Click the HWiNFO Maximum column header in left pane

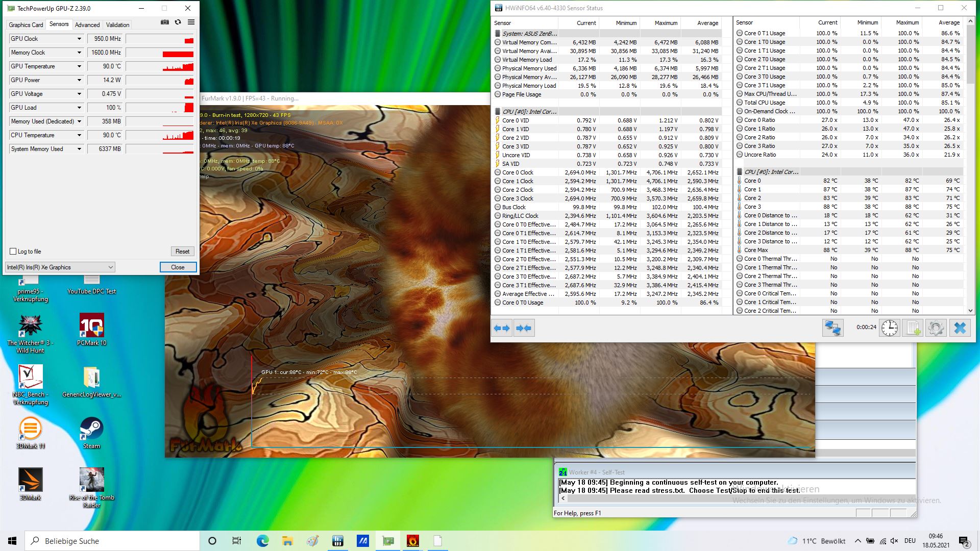click(660, 23)
